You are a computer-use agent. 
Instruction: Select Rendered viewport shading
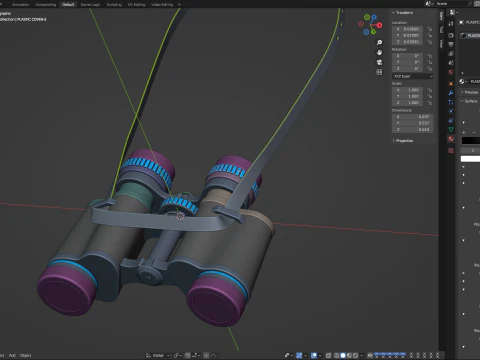point(356,355)
